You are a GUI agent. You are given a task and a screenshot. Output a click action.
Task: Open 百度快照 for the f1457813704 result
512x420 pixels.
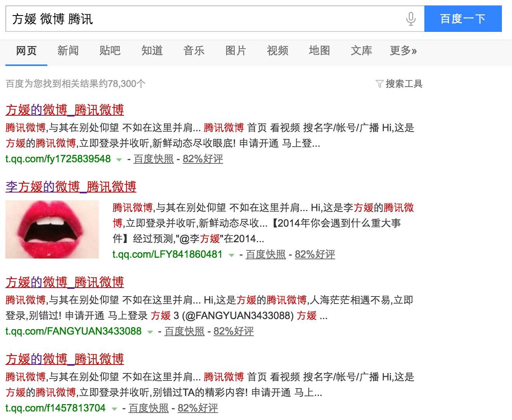pos(149,408)
